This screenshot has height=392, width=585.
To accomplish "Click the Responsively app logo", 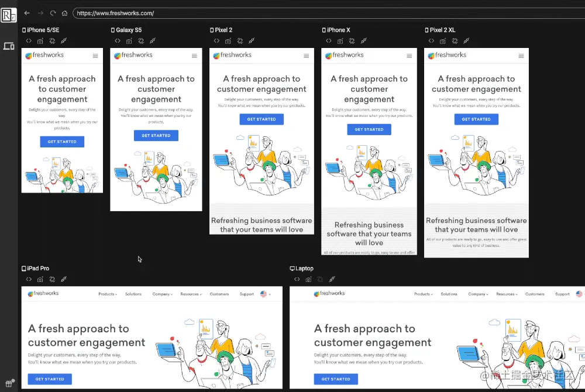I will tap(9, 16).
